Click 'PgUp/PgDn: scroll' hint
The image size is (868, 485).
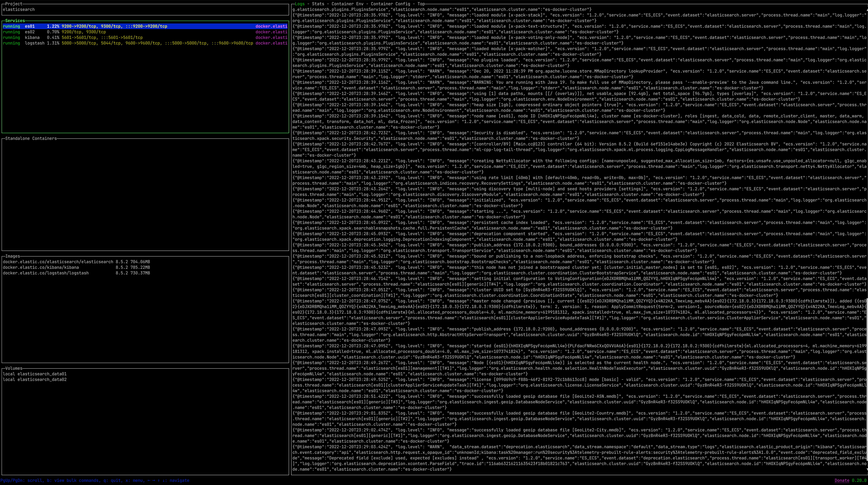click(22, 481)
